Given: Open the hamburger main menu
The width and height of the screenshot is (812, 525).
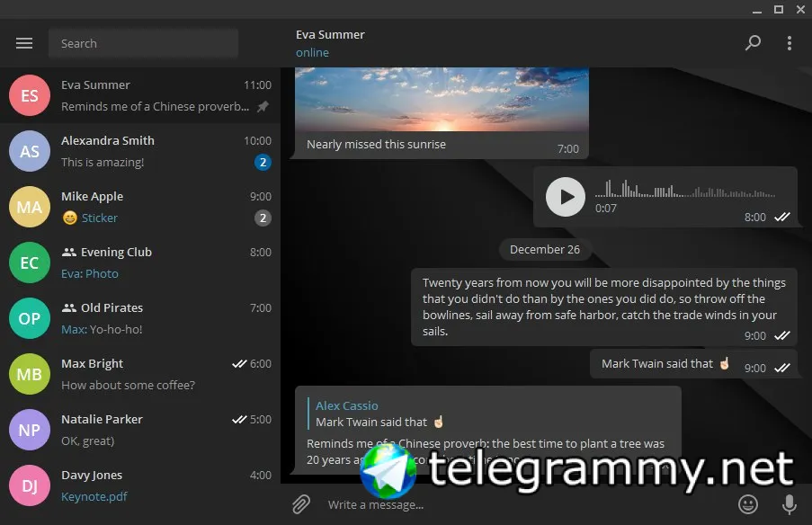Looking at the screenshot, I should tap(23, 43).
